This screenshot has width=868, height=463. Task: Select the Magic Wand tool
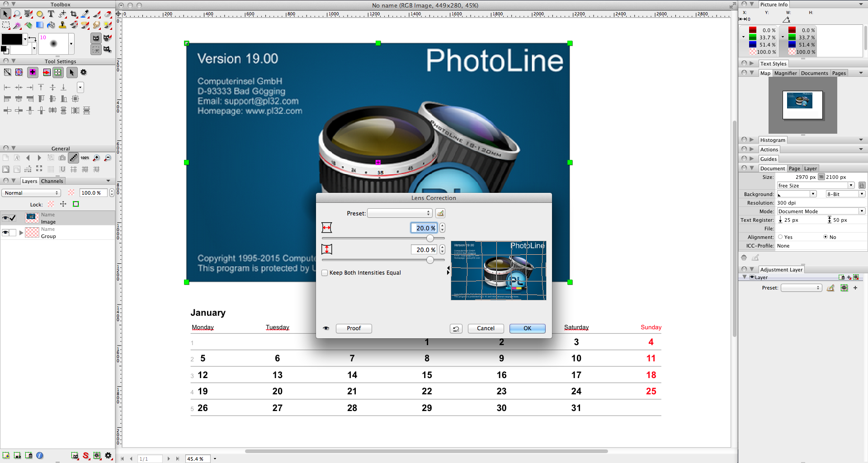tap(17, 25)
